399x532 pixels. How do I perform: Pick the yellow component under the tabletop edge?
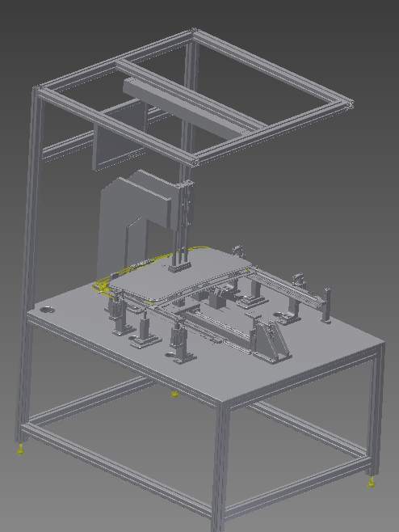175,395
